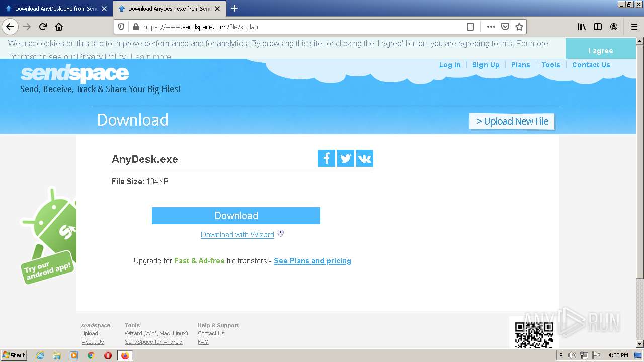The width and height of the screenshot is (644, 362).
Task: Open the FAQ footer link
Action: click(203, 342)
